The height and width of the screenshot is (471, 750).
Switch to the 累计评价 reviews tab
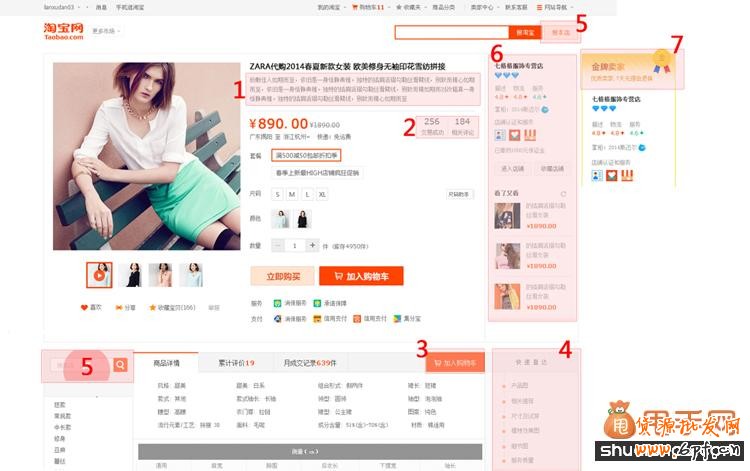(x=236, y=363)
